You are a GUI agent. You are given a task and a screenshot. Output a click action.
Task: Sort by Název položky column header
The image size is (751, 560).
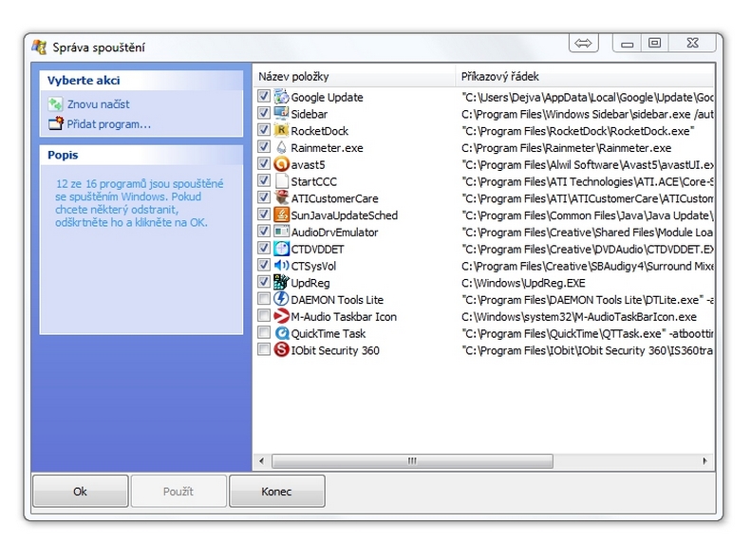[x=354, y=76]
